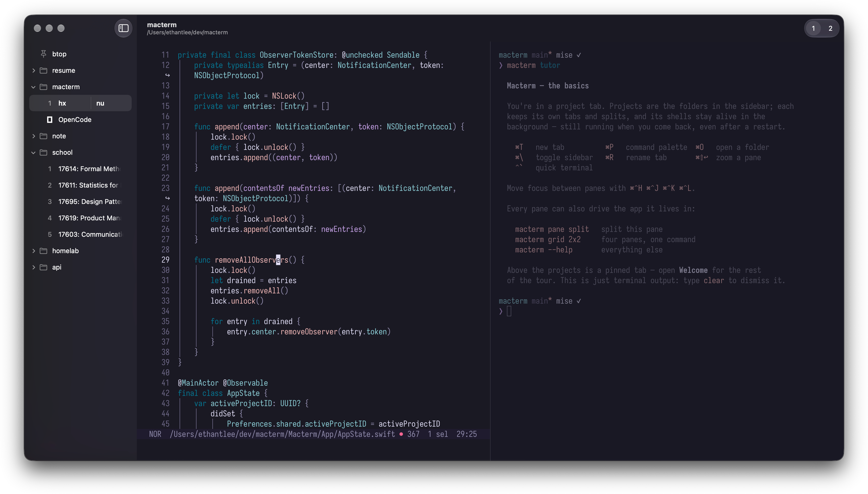Open the OpenCode tab
868x494 pixels.
click(x=81, y=119)
